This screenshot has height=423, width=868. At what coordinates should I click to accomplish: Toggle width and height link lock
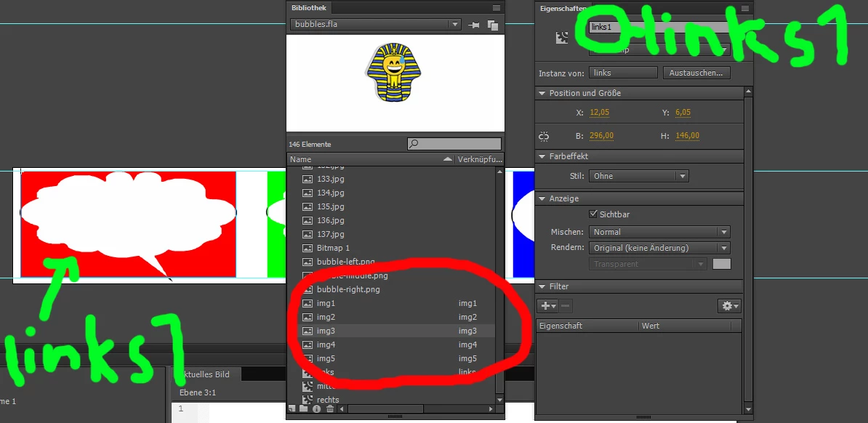[x=544, y=136]
